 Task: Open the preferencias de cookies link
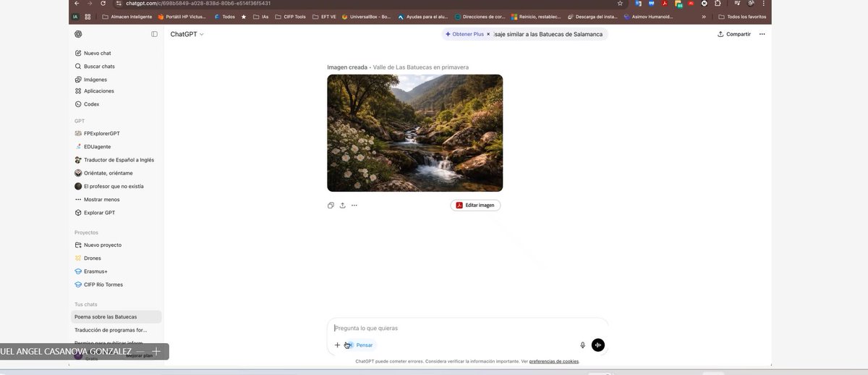(x=554, y=361)
